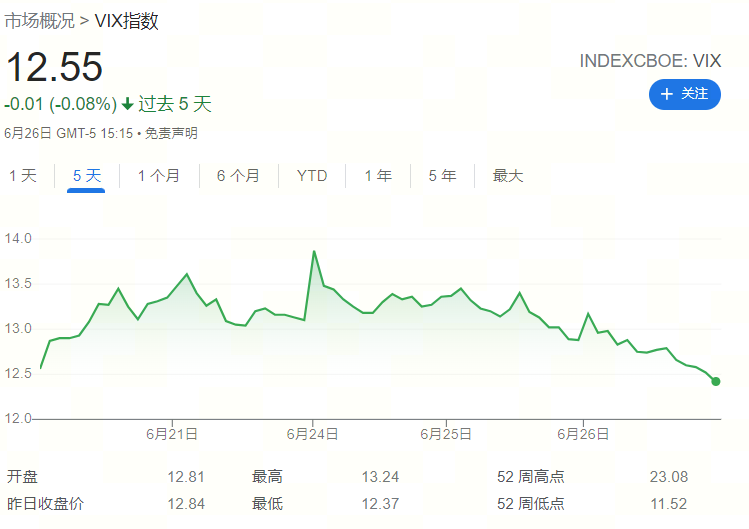Open the 免责声明 disclaimer link

click(171, 133)
